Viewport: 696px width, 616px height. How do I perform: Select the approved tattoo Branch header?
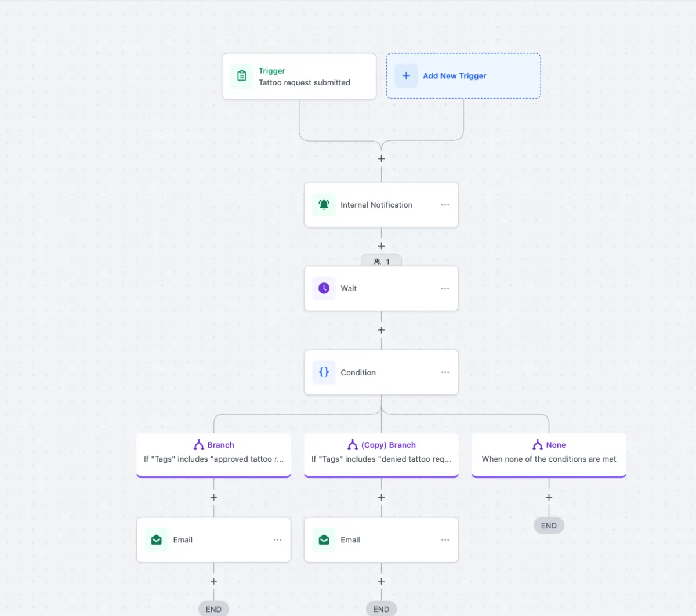pyautogui.click(x=213, y=455)
